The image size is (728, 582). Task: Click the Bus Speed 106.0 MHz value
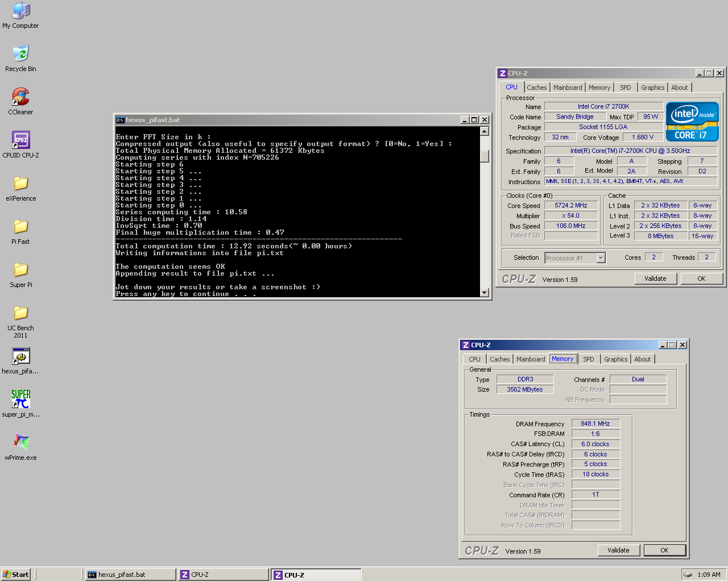(571, 226)
